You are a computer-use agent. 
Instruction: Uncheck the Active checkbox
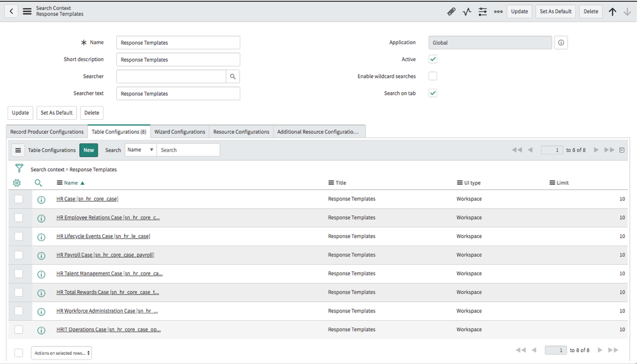pyautogui.click(x=433, y=59)
